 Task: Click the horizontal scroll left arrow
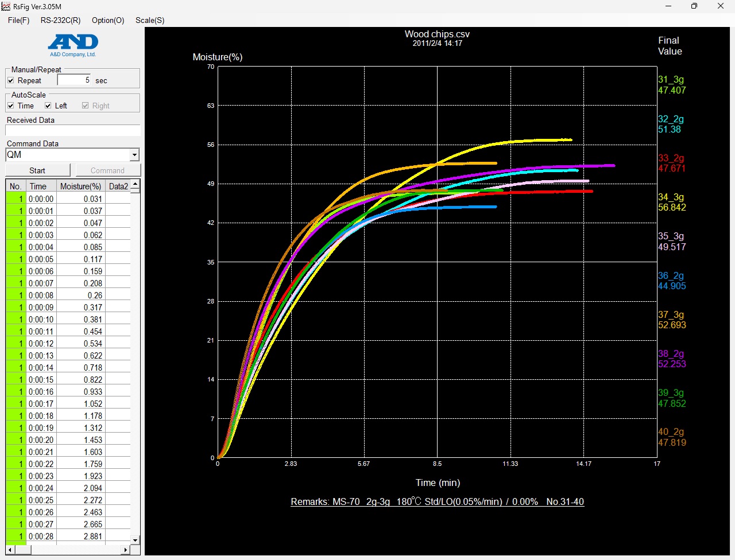tap(10, 550)
